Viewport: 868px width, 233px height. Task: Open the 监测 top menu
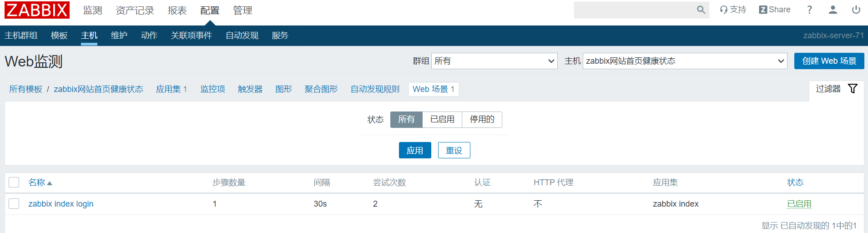pos(93,10)
